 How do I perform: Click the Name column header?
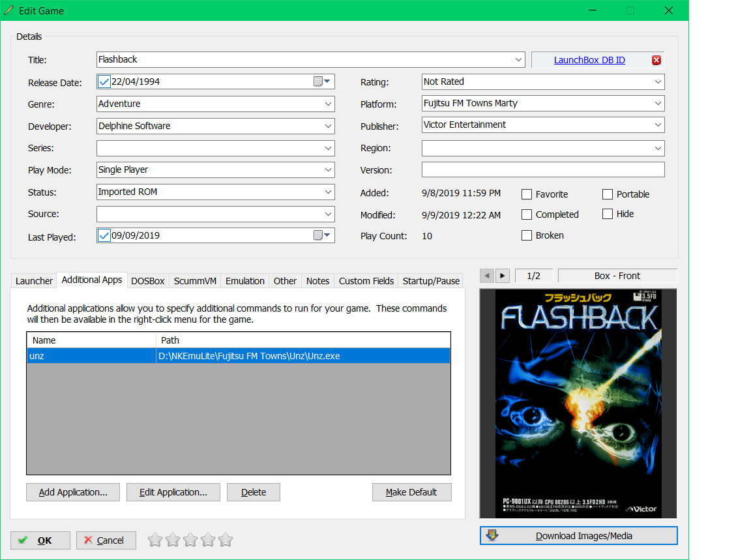(91, 340)
